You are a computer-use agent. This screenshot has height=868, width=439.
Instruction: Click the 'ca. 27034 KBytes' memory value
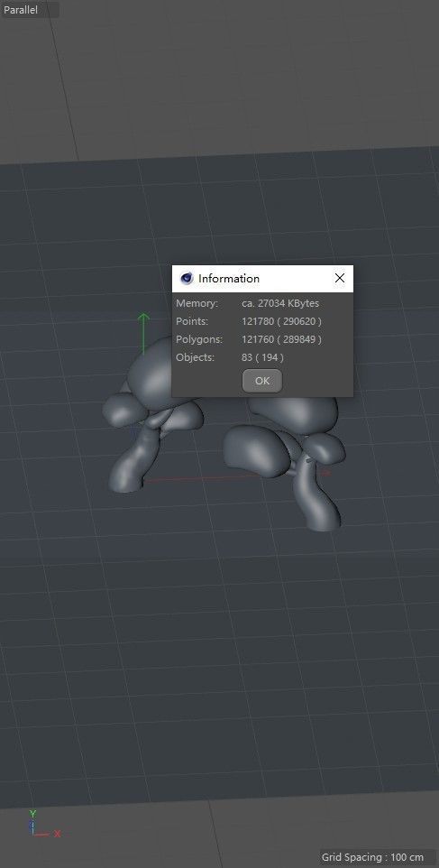[280, 303]
